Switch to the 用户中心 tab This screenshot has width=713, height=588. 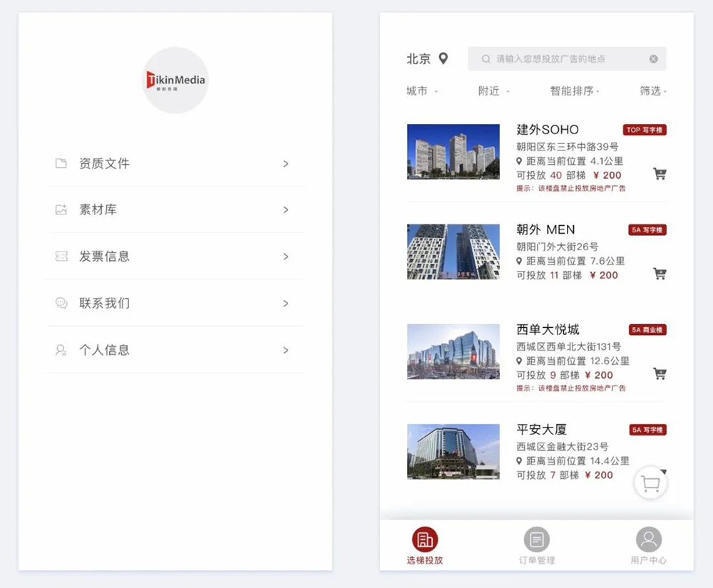[x=648, y=546]
